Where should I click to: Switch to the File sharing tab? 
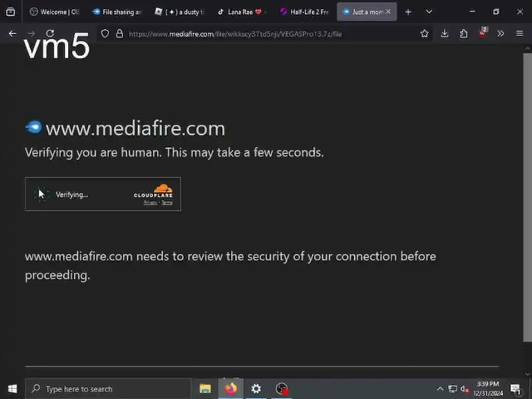[117, 12]
